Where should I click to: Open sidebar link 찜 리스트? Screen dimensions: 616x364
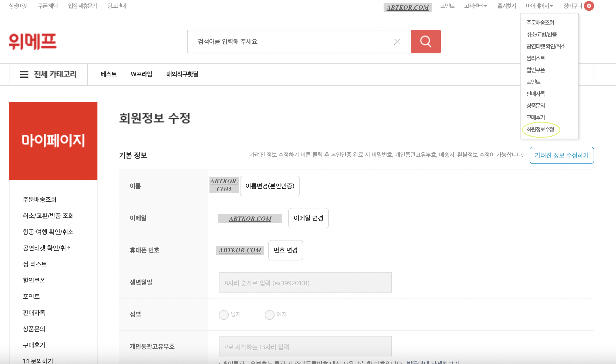pos(35,264)
